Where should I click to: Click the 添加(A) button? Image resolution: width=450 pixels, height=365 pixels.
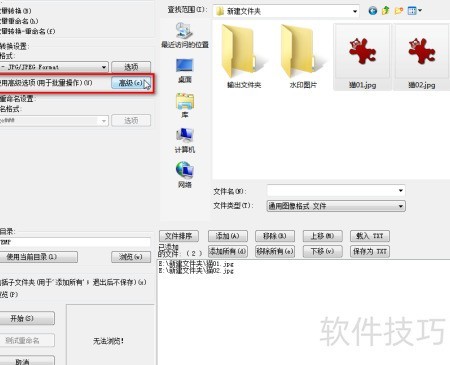[x=228, y=236]
